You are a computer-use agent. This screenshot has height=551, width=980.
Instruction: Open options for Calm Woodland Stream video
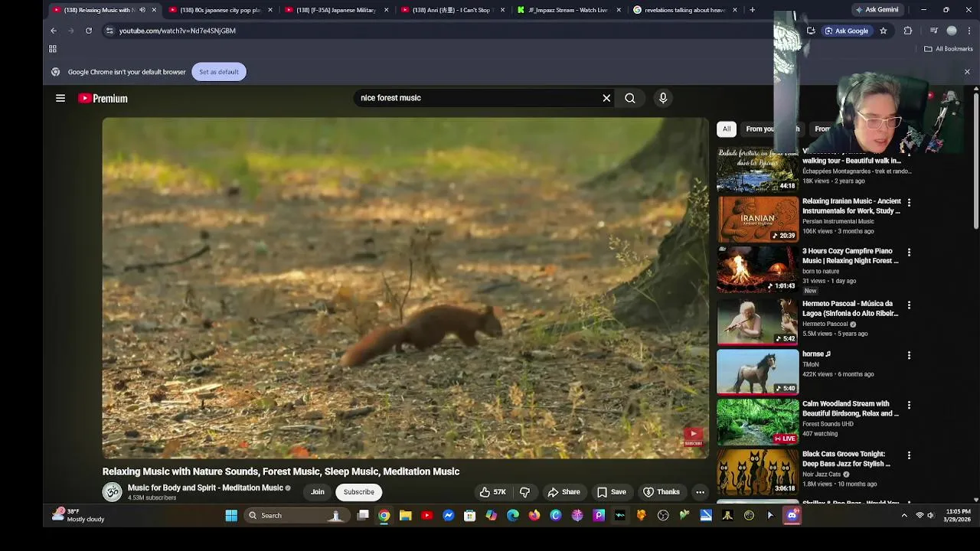point(909,405)
